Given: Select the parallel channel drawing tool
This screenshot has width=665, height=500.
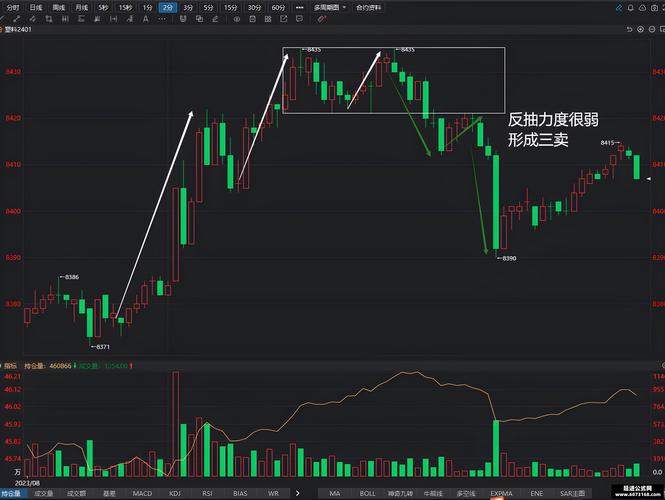Looking at the screenshot, I should (x=33, y=19).
